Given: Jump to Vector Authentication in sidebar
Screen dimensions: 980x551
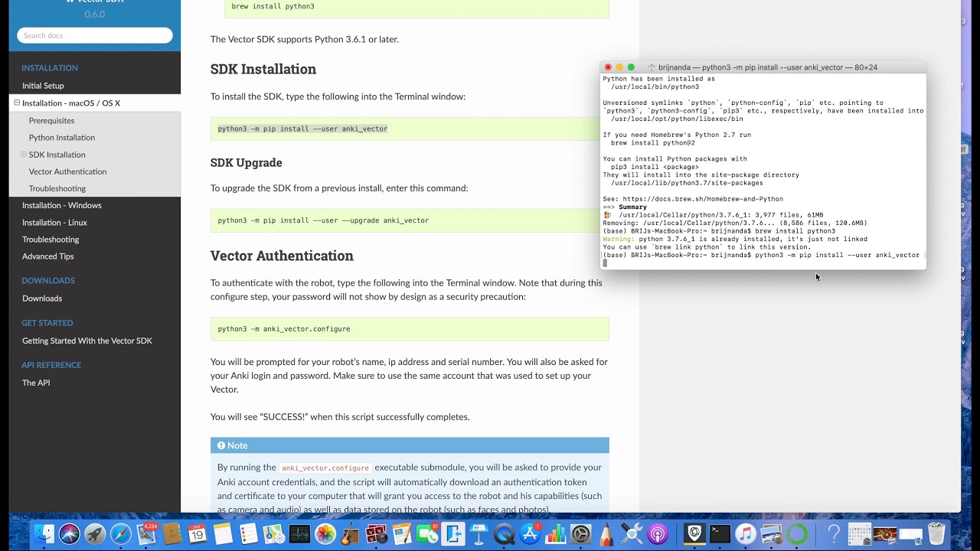Looking at the screenshot, I should [67, 171].
